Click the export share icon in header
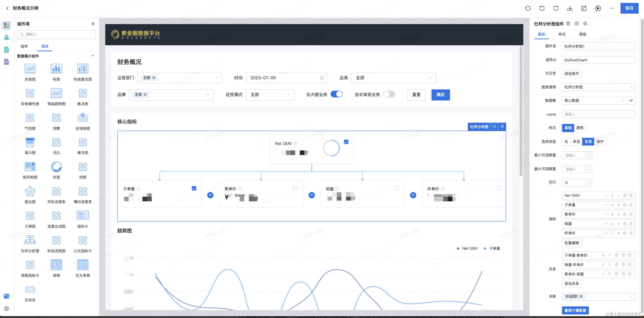Image resolution: width=644 pixels, height=318 pixels. click(x=584, y=8)
